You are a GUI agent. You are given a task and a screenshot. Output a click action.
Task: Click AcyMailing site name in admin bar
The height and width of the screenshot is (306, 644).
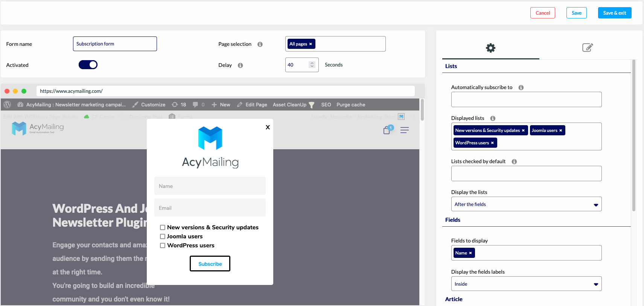72,105
